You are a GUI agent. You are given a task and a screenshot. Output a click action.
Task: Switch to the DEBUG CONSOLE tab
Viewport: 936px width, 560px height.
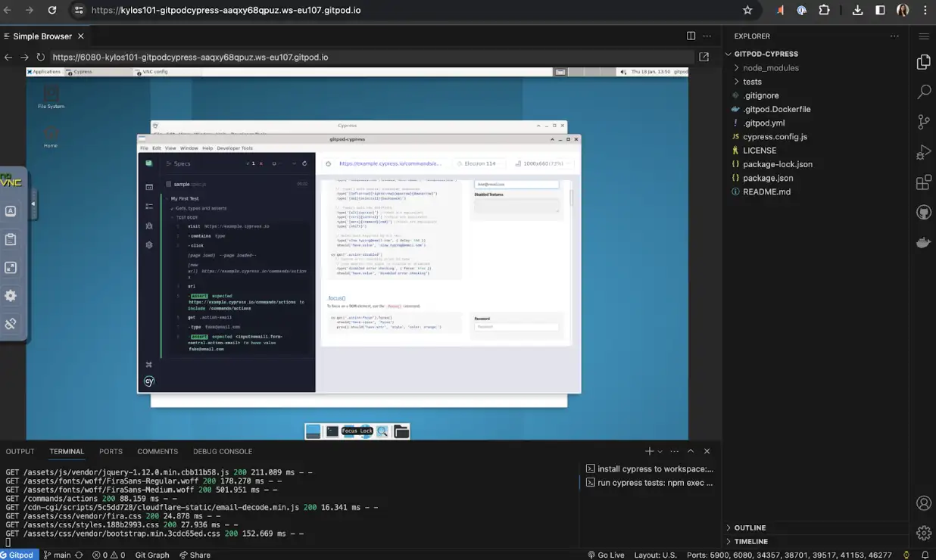point(223,451)
